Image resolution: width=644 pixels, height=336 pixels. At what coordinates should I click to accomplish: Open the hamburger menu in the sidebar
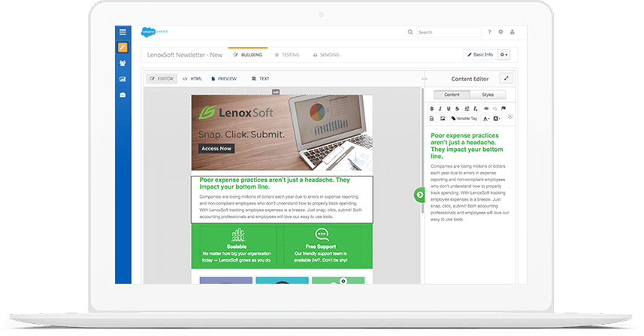(x=122, y=32)
